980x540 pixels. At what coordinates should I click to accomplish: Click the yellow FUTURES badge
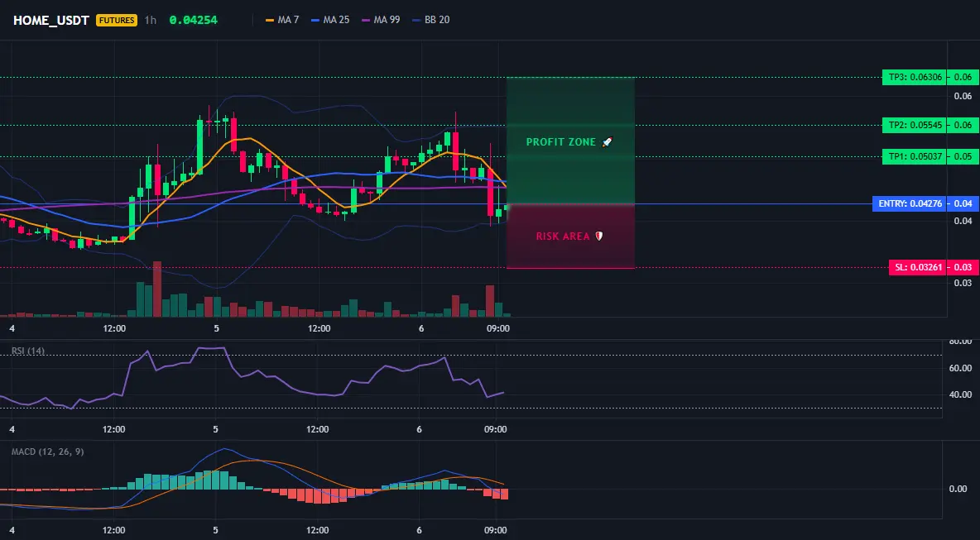point(117,20)
